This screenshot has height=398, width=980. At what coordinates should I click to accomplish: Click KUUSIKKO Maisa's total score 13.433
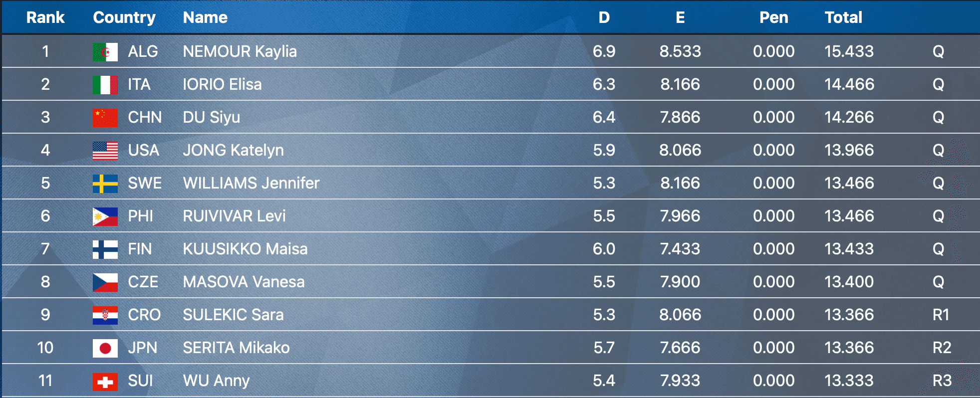[849, 249]
